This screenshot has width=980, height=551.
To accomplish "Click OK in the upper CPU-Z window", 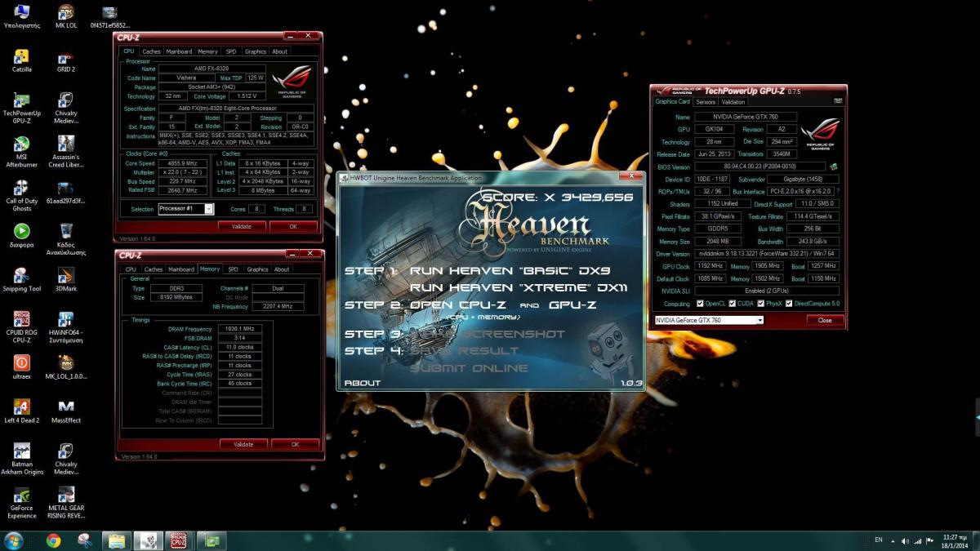I will (x=293, y=226).
